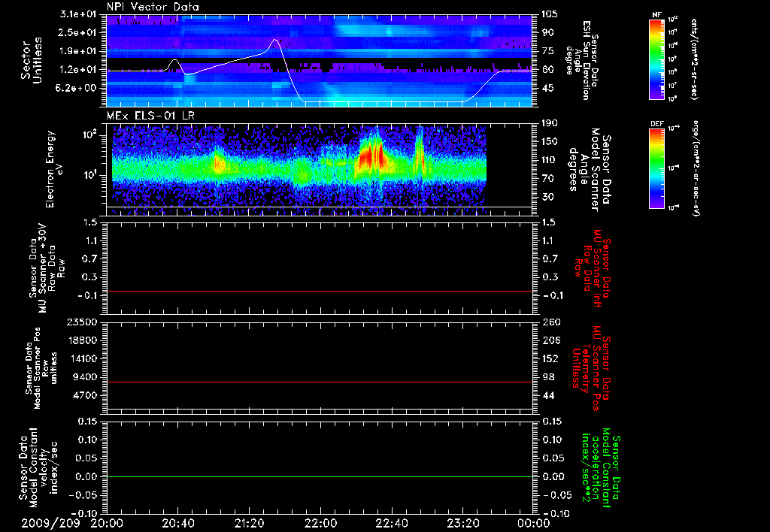This screenshot has height=532, width=770.
Task: Click the "Sector Unitless" axis label
Action: 31,60
